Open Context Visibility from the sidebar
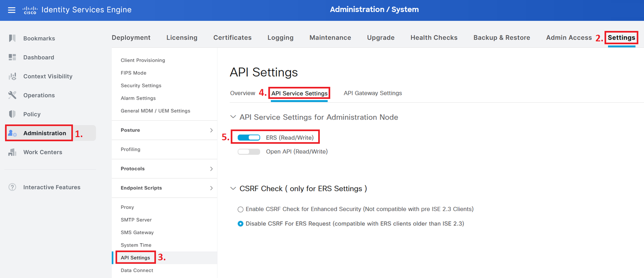 pos(11,76)
